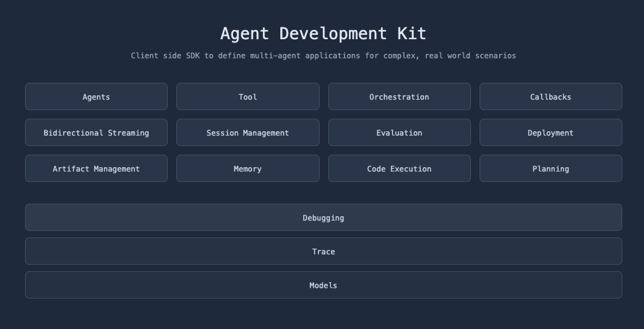The image size is (644, 329).
Task: Click the word 'Kit' in heading
Action: tap(412, 33)
